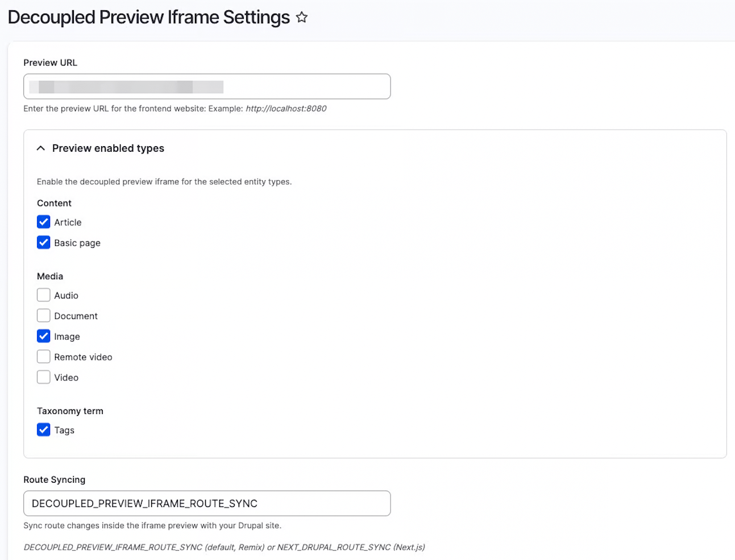Image resolution: width=735 pixels, height=560 pixels.
Task: Click the favorite star icon beside the title
Action: (302, 18)
